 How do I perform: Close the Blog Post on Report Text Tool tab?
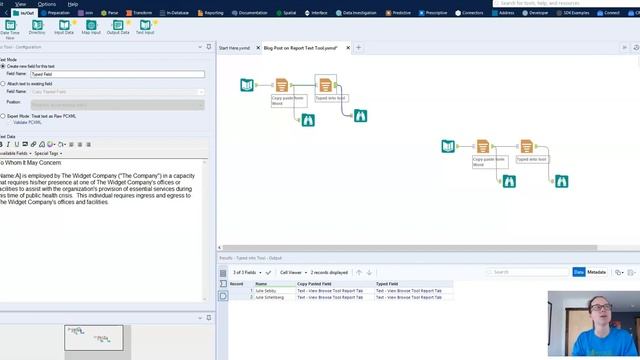348,48
